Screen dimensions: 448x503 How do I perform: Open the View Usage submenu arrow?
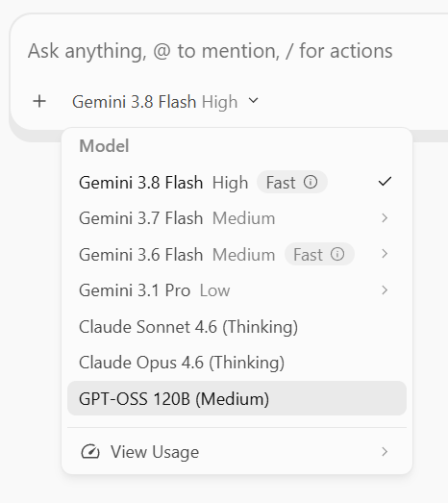pyautogui.click(x=385, y=452)
